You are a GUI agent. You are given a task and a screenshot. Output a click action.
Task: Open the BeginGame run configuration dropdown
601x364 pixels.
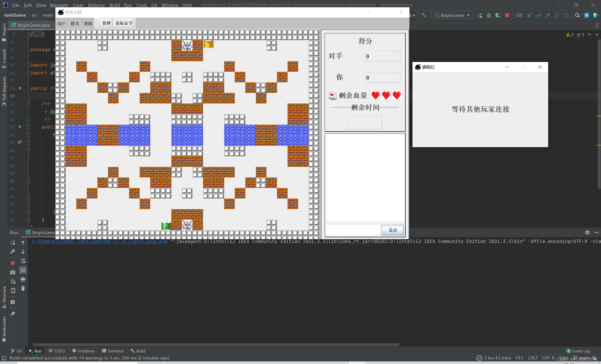coord(452,15)
